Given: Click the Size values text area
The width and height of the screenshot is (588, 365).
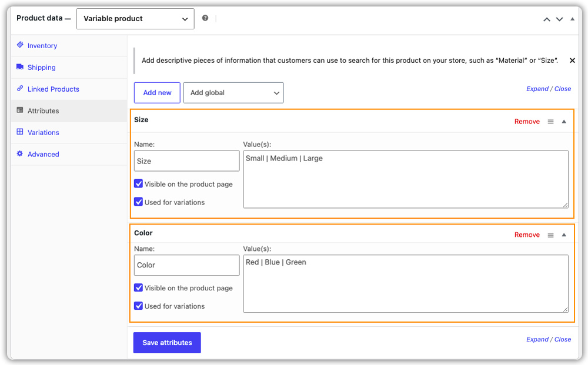Looking at the screenshot, I should [x=406, y=179].
